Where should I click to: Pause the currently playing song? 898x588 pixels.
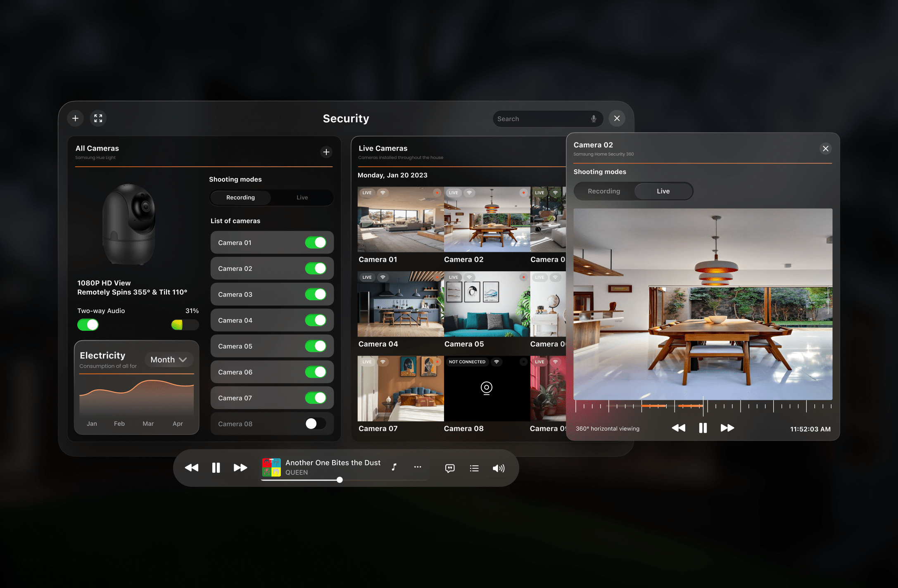(216, 467)
